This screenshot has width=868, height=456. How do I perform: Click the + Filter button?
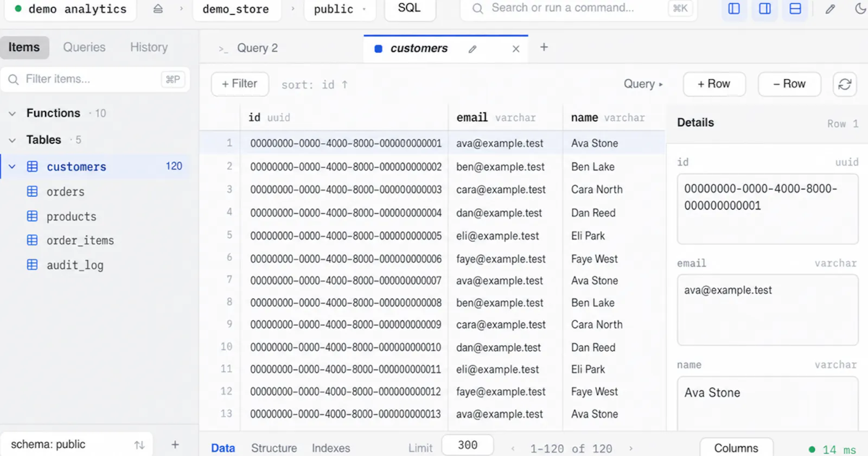pyautogui.click(x=240, y=84)
